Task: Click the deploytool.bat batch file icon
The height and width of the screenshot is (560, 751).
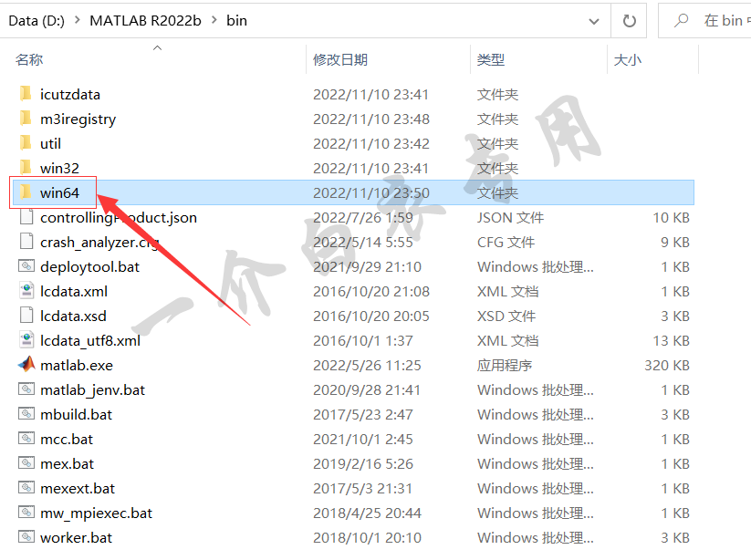Action: 26,266
